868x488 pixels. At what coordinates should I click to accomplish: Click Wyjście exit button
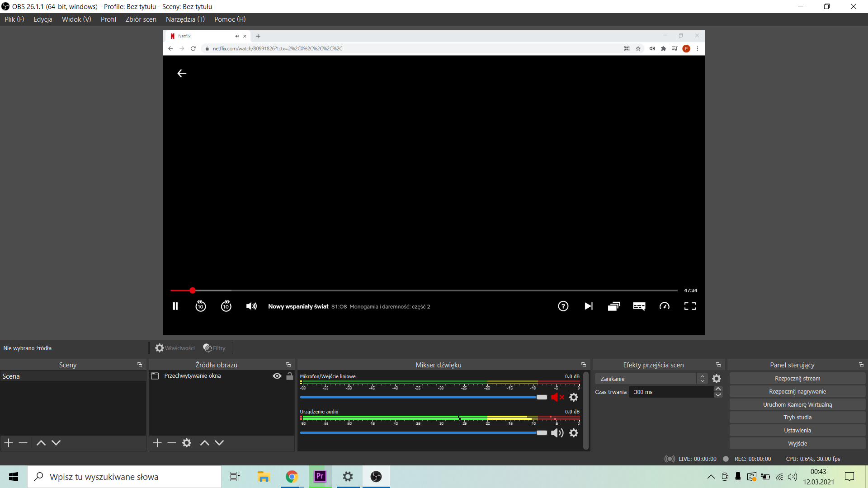[797, 444]
